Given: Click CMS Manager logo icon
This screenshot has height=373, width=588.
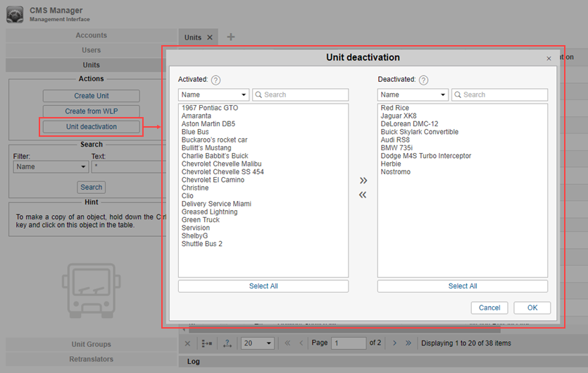Looking at the screenshot, I should 15,14.
